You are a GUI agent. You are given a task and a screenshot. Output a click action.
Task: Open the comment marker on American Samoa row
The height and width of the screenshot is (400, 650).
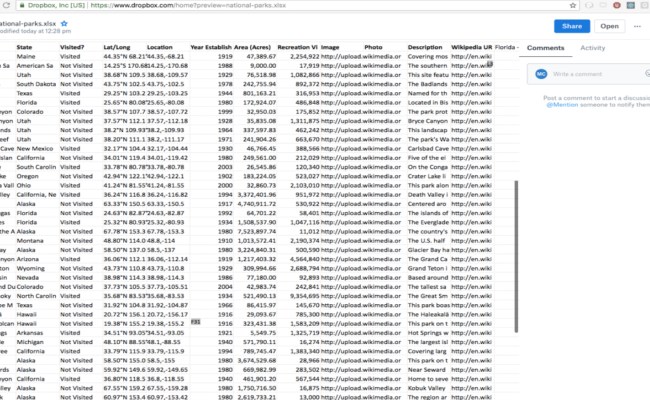(x=490, y=64)
